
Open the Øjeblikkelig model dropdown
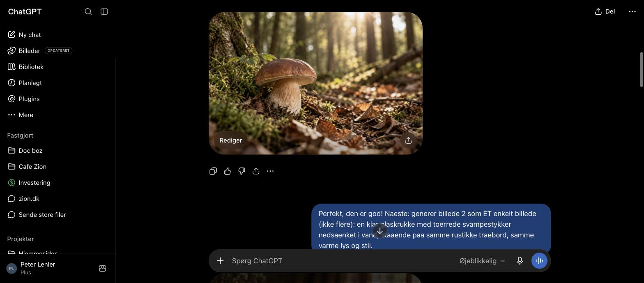tap(482, 261)
